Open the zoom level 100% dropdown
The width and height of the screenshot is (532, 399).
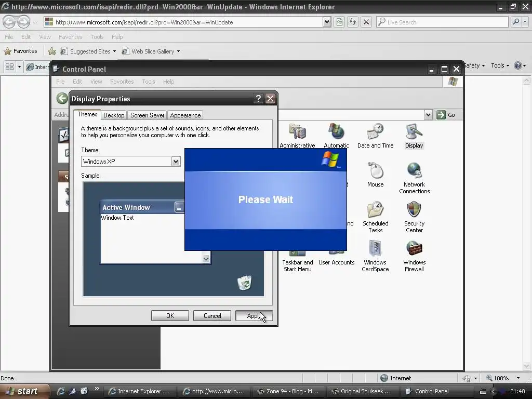pos(518,378)
